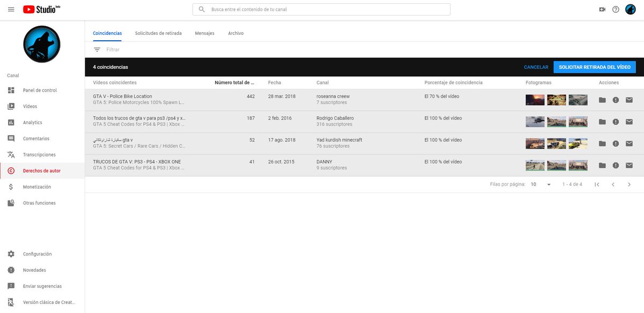The width and height of the screenshot is (644, 313).
Task: Click the create video camera icon
Action: tap(602, 10)
